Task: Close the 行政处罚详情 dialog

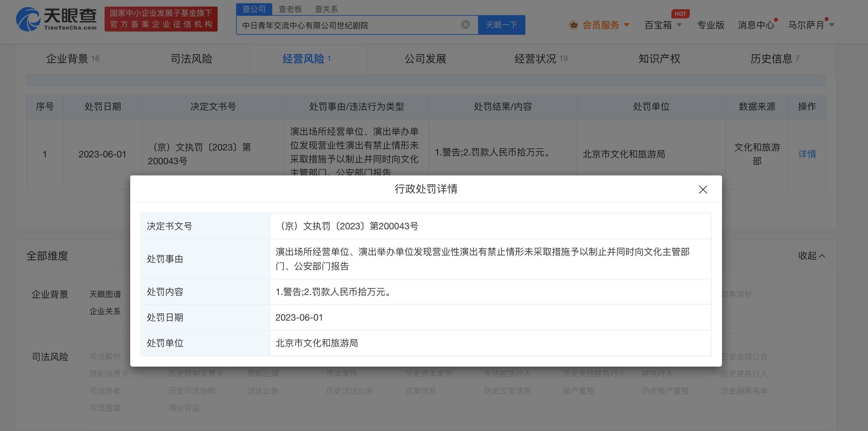Action: click(x=703, y=190)
